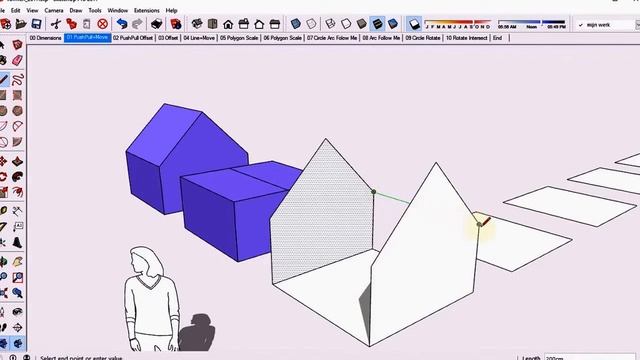Viewport: 640px width, 360px height.
Task: Switch to the '05 Polygon Scale' scene tab
Action: tap(239, 38)
